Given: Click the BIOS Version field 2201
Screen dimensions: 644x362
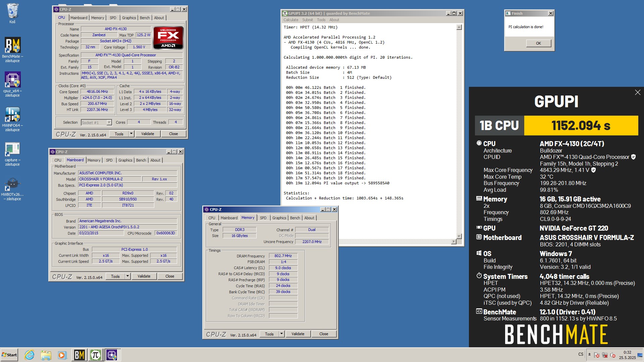Looking at the screenshot, I should pos(127,227).
